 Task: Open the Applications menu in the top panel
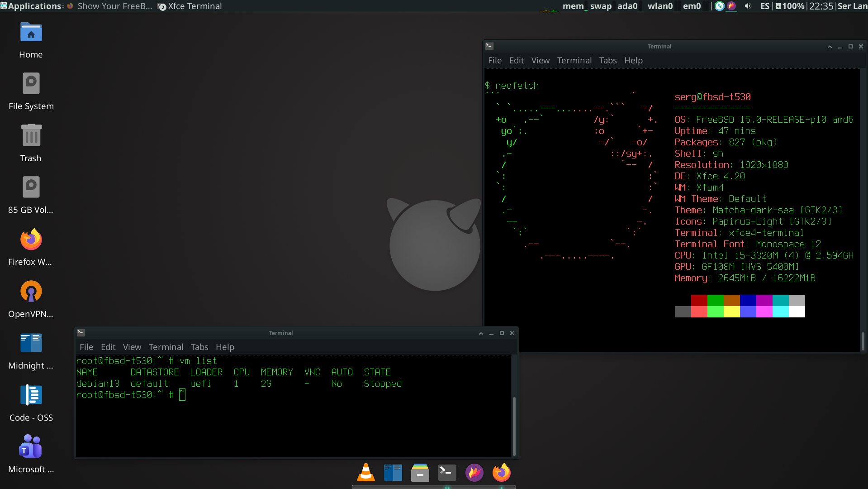click(31, 6)
